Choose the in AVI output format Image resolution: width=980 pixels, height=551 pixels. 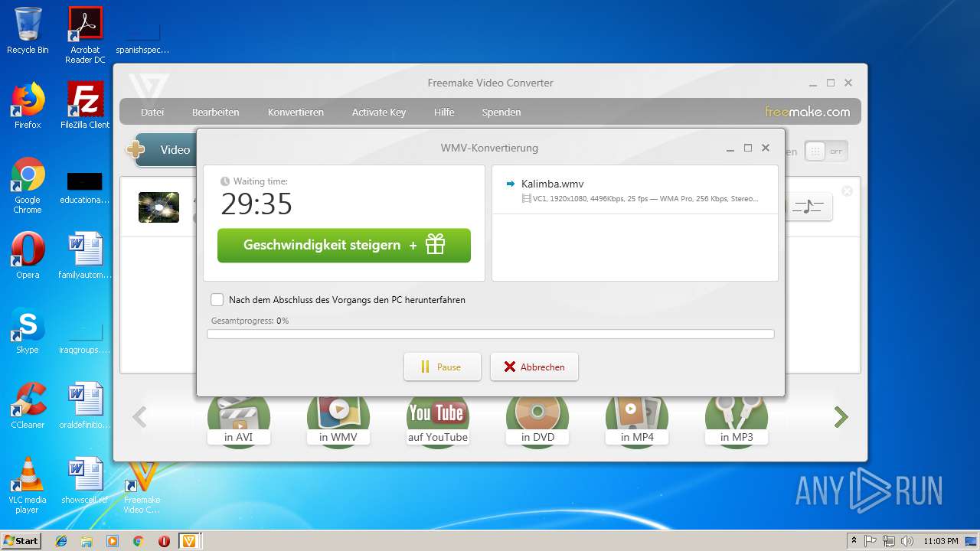[x=238, y=421]
